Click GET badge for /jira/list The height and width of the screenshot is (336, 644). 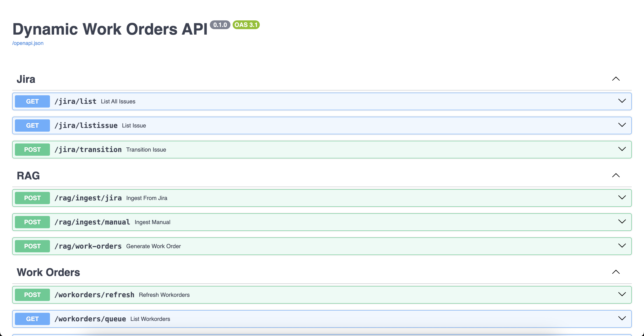click(x=32, y=101)
